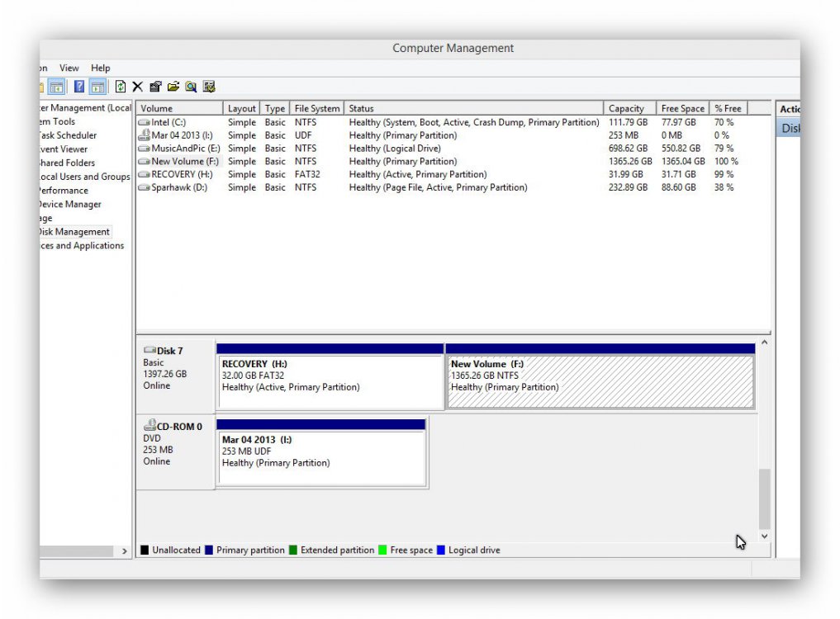Image resolution: width=840 pixels, height=619 pixels.
Task: Select System Tools in the tree
Action: coord(57,121)
